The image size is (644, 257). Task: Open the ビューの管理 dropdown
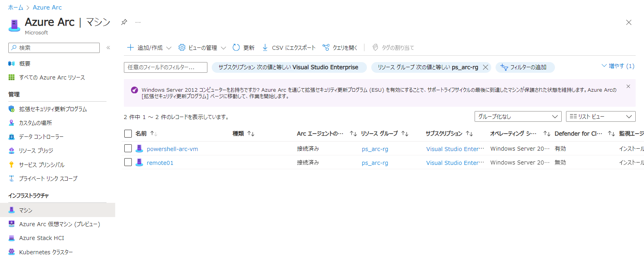[x=202, y=48]
